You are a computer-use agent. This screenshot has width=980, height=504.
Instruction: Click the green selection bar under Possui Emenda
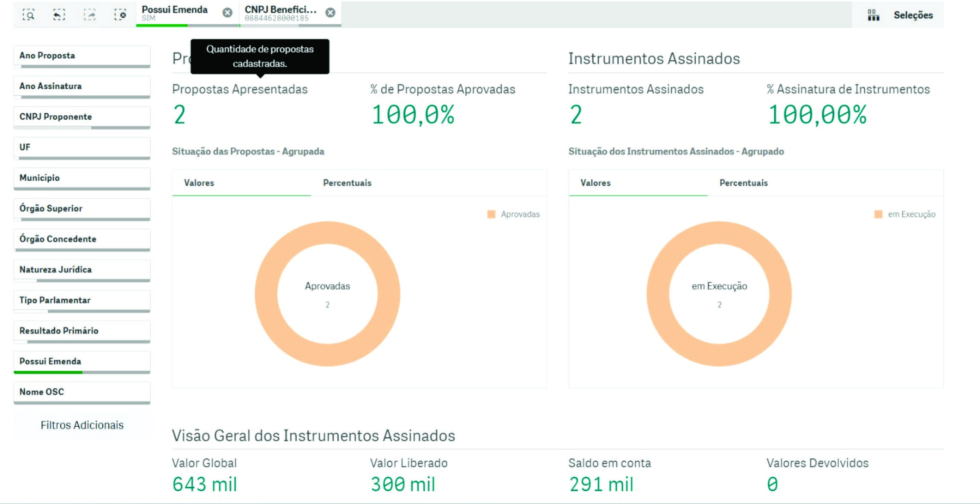48,372
